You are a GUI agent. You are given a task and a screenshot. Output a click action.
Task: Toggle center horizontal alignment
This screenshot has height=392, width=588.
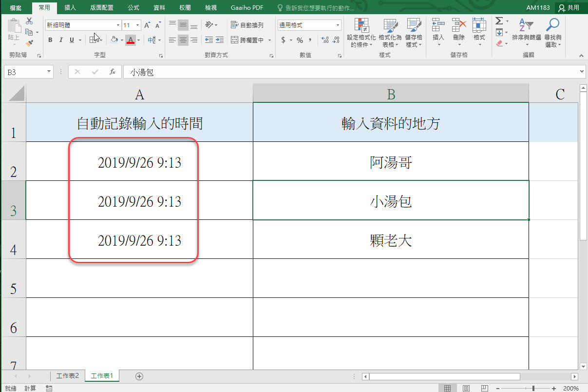pyautogui.click(x=183, y=40)
